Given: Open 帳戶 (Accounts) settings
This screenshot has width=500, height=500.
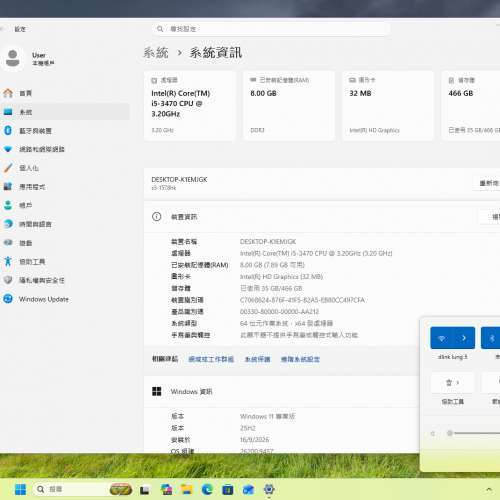Looking at the screenshot, I should pyautogui.click(x=65, y=205).
